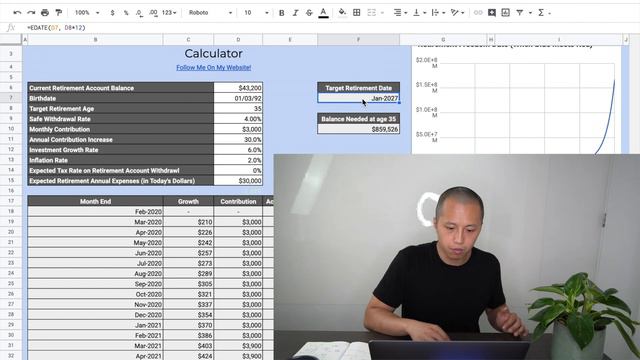
Task: Open the filter views arrow
Action: (530, 13)
